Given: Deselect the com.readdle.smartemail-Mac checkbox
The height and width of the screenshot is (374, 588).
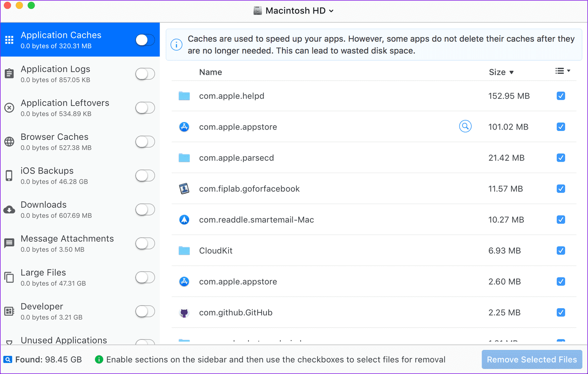Looking at the screenshot, I should 561,220.
